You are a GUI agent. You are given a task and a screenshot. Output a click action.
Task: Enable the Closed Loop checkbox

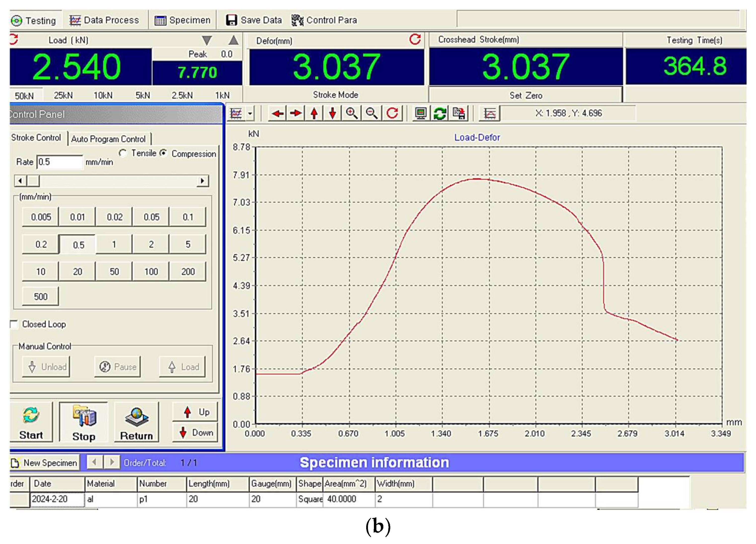(14, 324)
